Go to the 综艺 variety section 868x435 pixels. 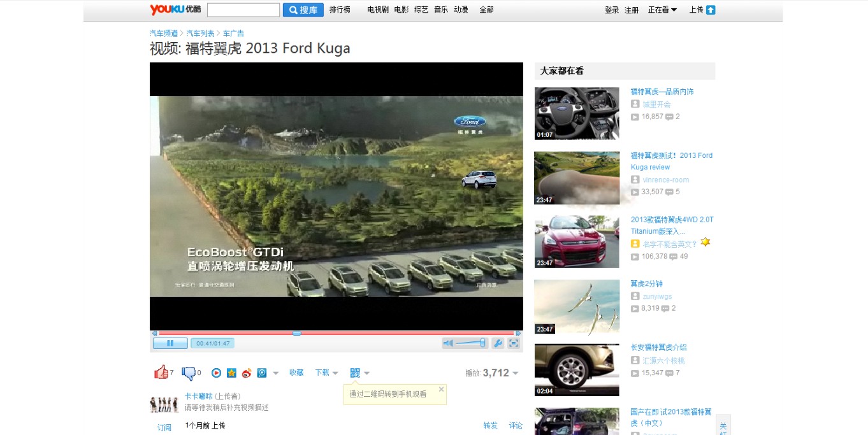point(421,10)
